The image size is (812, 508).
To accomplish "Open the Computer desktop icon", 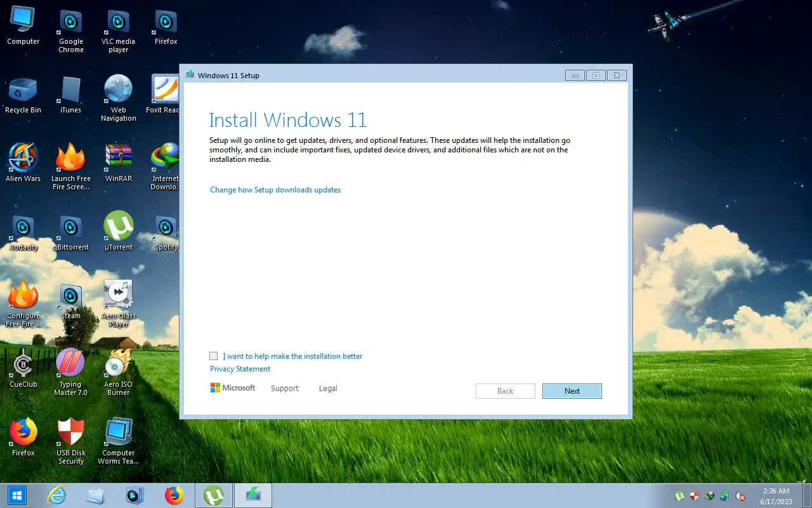I will pyautogui.click(x=23, y=27).
